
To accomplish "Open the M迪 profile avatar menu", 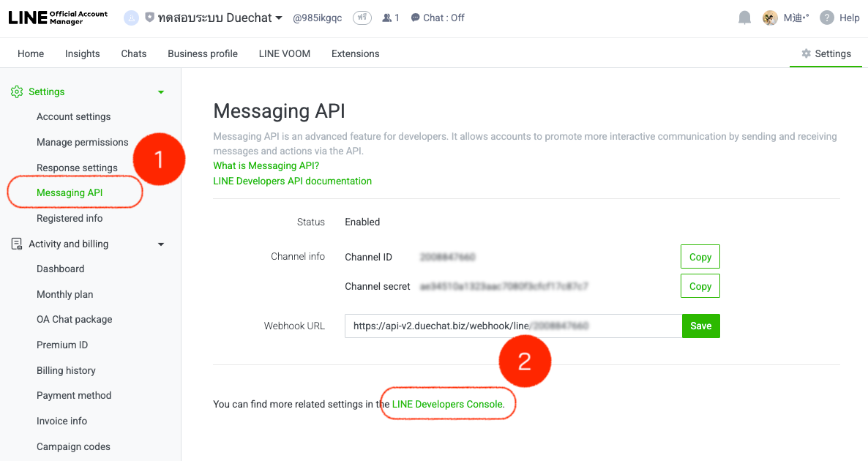I will [x=771, y=17].
